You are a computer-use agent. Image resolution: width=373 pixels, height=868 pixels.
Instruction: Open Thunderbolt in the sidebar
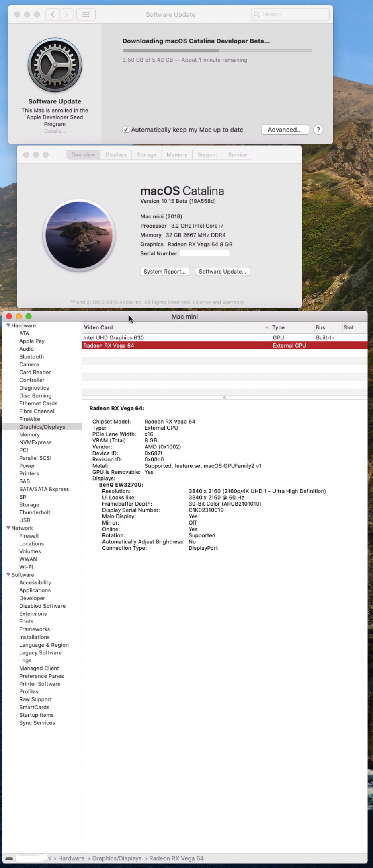35,512
